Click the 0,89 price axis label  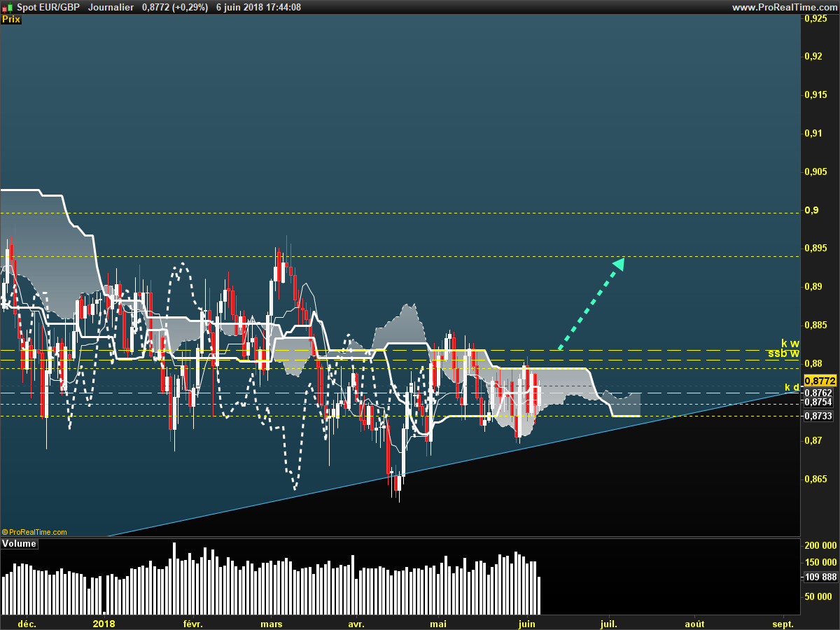tap(813, 287)
